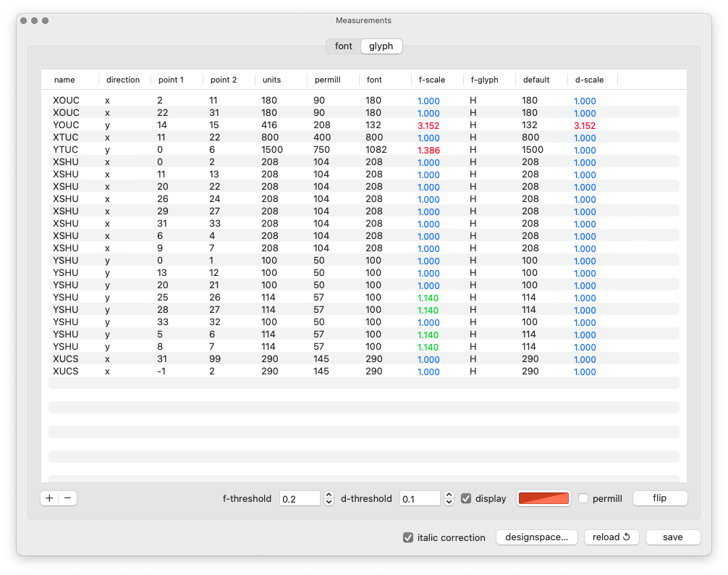Sort by the f-scale column header
Viewport: 728px width, 575px height.
pos(432,80)
